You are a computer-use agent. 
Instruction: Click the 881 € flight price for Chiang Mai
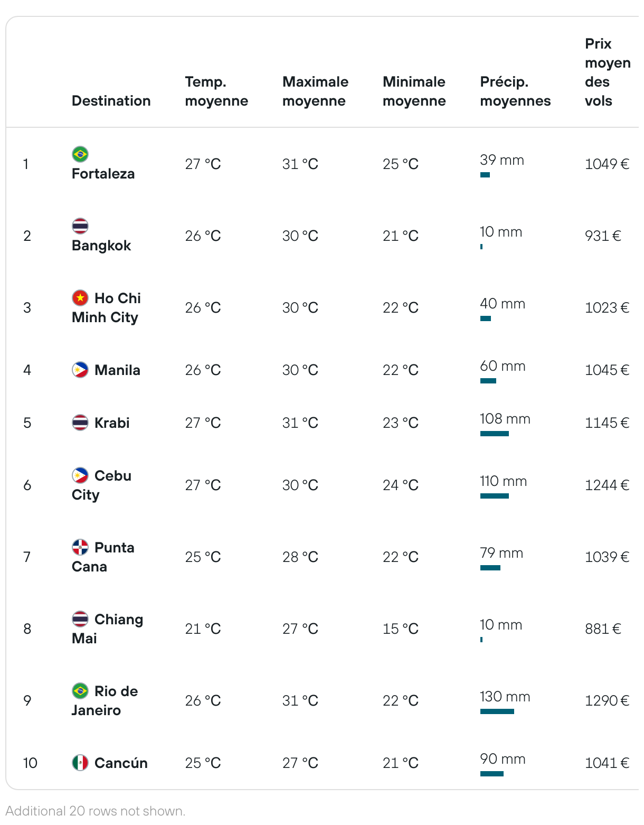603,629
